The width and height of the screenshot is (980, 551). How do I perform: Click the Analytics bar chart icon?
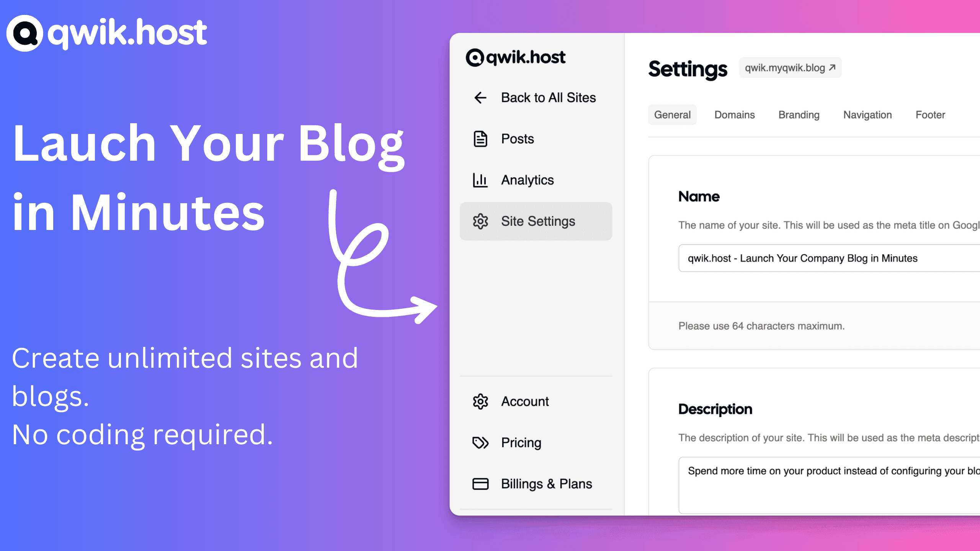(480, 179)
